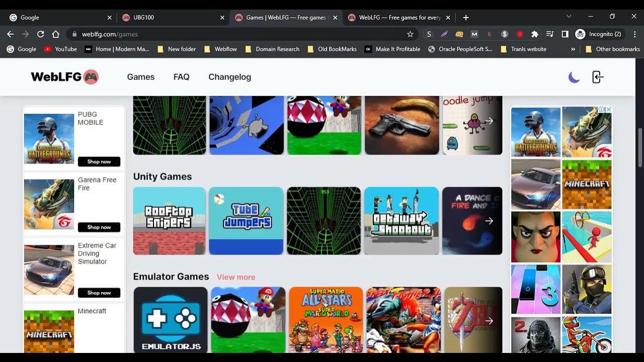Screen dimensions: 644x362
Task: Open the Street Fighter game tile
Action: (x=404, y=320)
